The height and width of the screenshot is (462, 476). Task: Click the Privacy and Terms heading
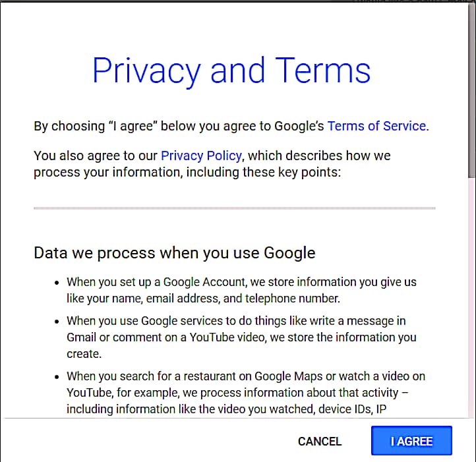click(231, 71)
